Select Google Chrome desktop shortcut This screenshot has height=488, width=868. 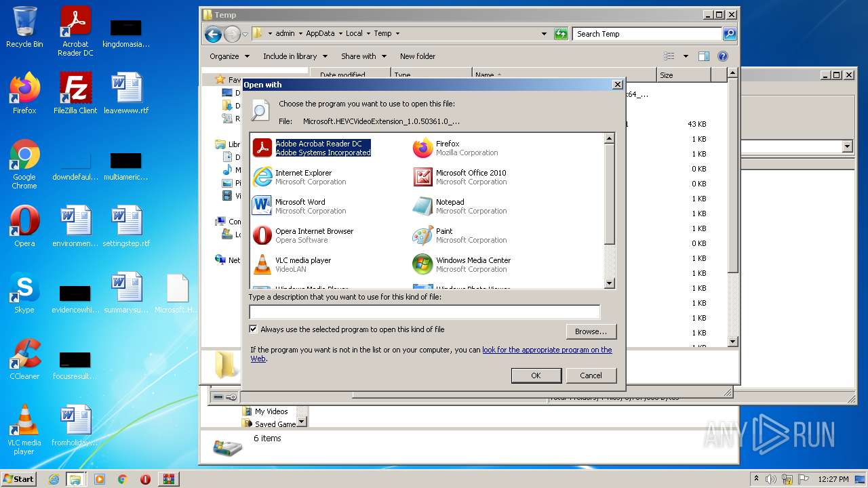[x=24, y=164]
